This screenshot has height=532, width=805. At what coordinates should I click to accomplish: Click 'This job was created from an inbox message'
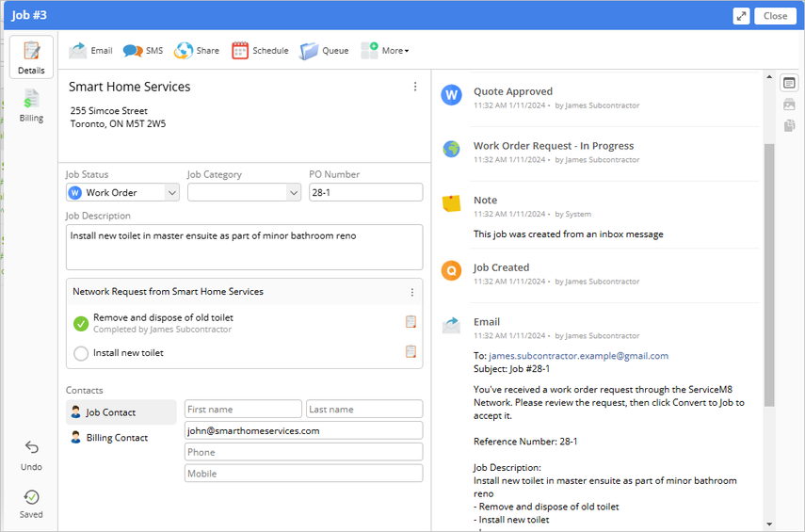[x=569, y=234]
